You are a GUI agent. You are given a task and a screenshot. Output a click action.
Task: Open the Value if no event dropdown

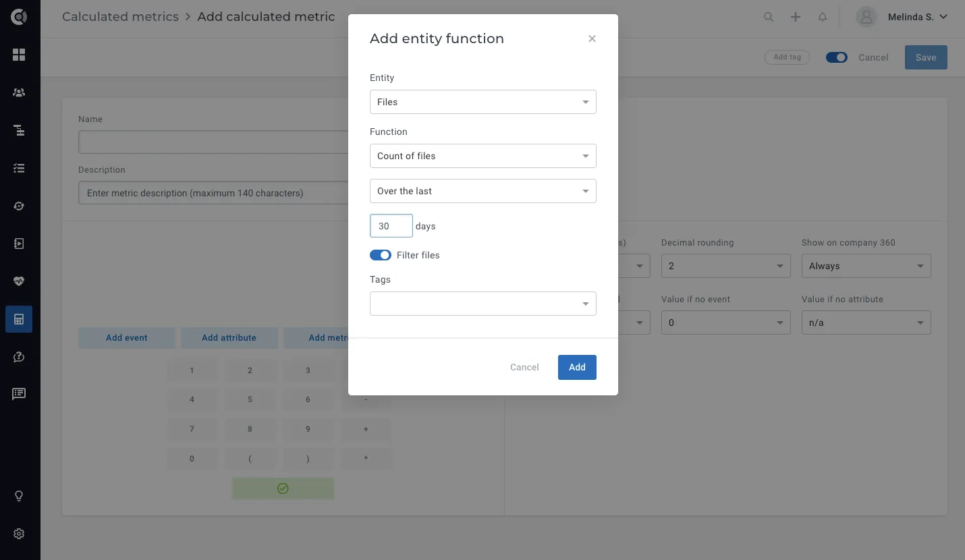(726, 323)
